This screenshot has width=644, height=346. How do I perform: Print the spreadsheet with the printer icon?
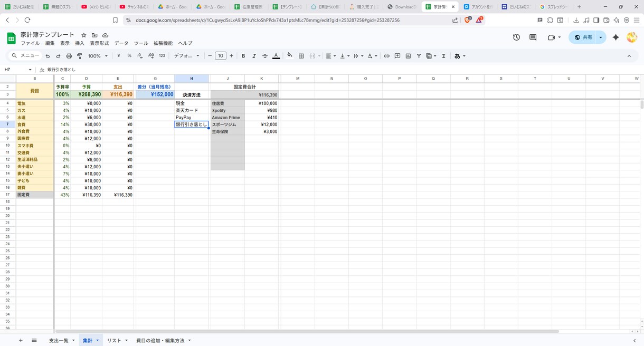[69, 56]
